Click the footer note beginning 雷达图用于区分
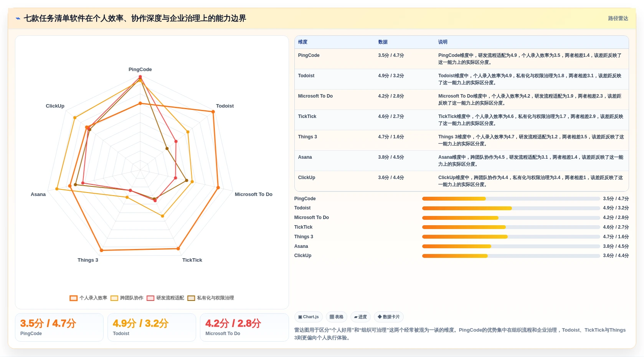The width and height of the screenshot is (644, 357). 460,334
